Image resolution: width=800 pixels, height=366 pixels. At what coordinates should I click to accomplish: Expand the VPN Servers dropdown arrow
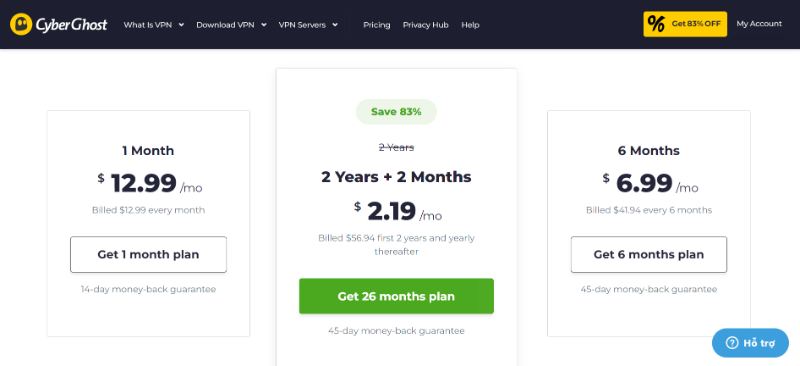pyautogui.click(x=335, y=25)
